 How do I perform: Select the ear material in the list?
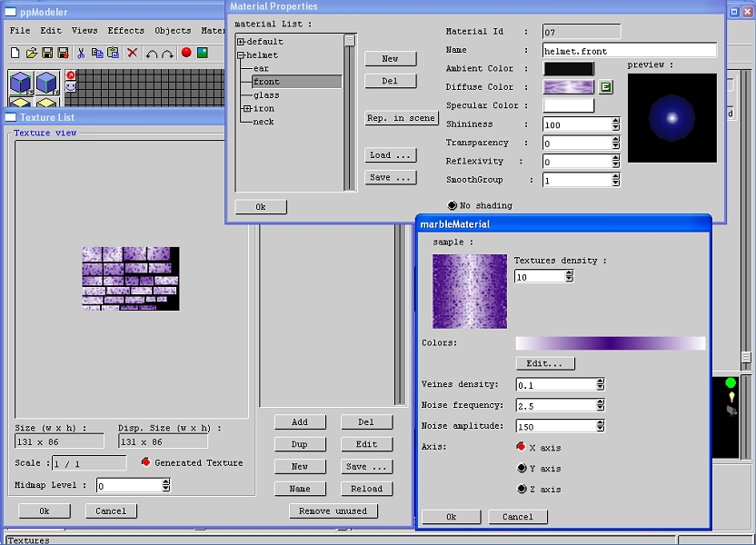(261, 68)
